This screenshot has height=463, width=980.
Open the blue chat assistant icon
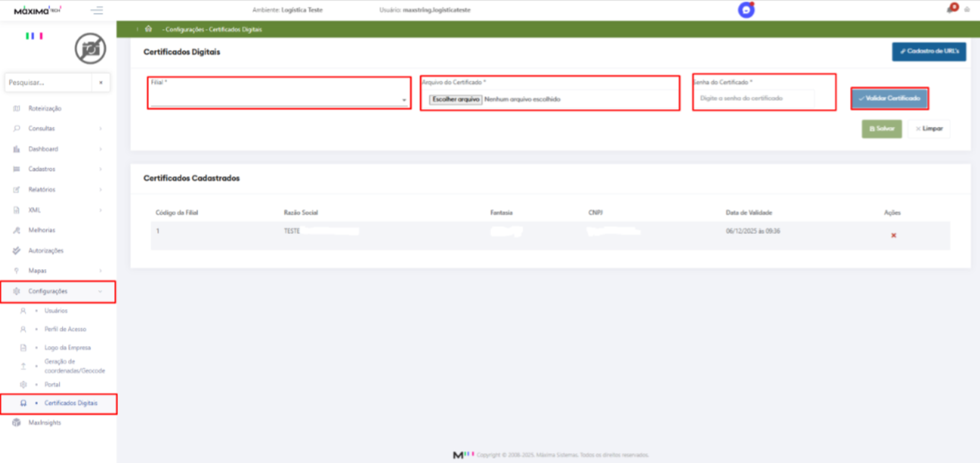[x=746, y=10]
